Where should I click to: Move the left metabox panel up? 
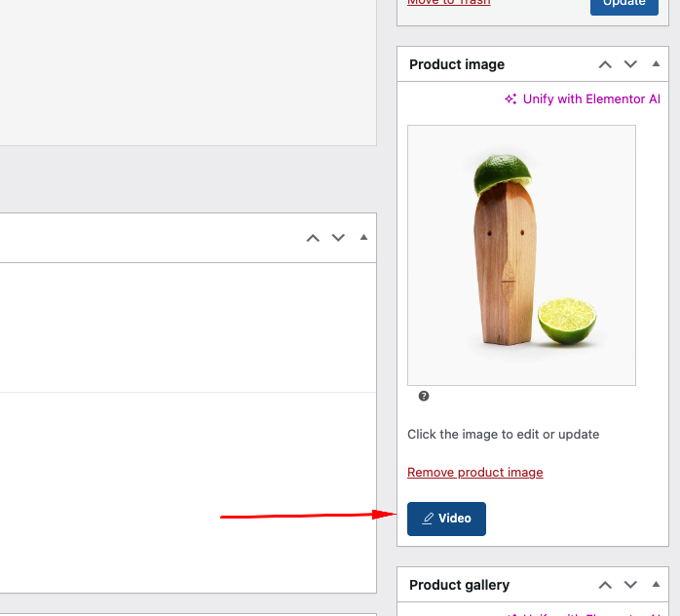point(313,238)
